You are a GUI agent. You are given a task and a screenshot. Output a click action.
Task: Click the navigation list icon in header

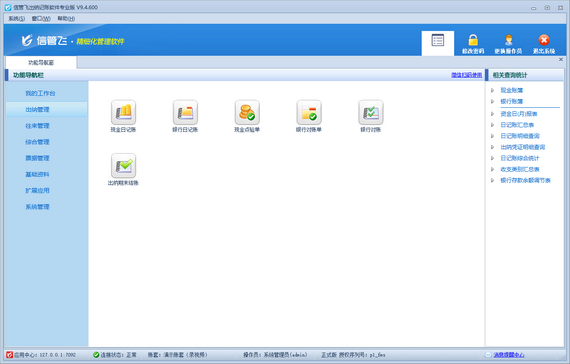(x=438, y=40)
